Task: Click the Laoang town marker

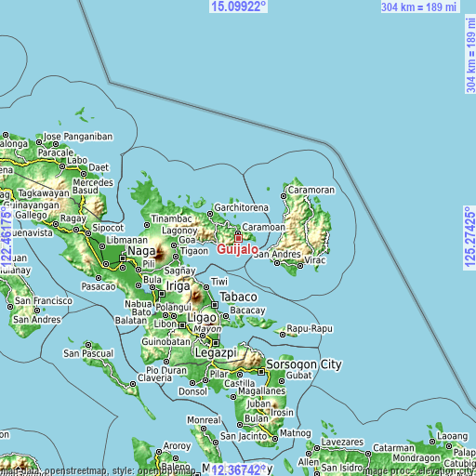Action: 432,442
